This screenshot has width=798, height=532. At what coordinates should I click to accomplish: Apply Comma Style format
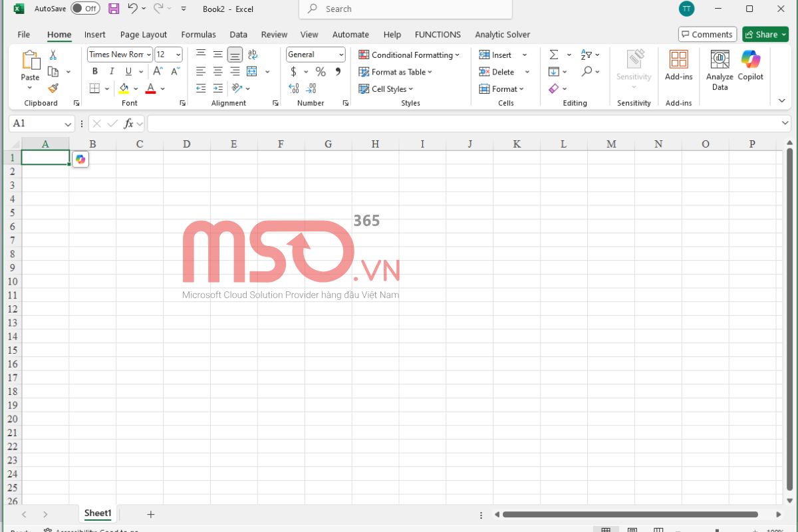click(338, 71)
